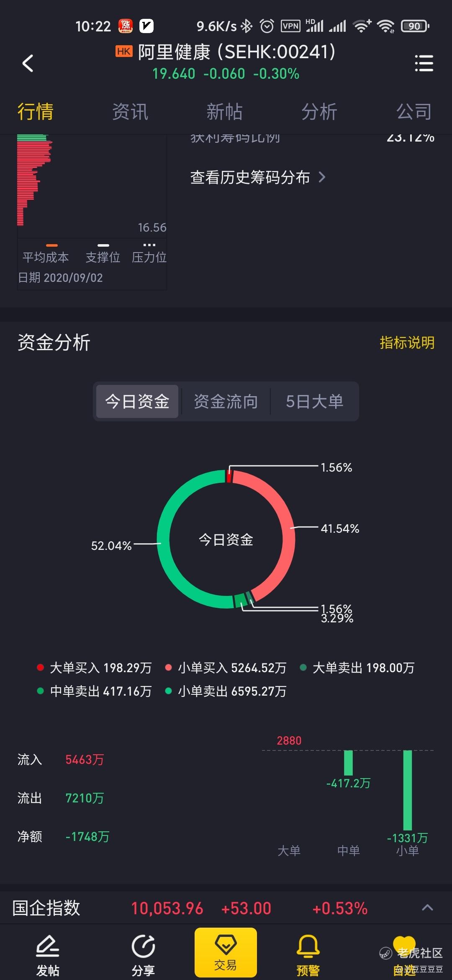Open the 分析 tab
This screenshot has width=452, height=980.
(319, 112)
